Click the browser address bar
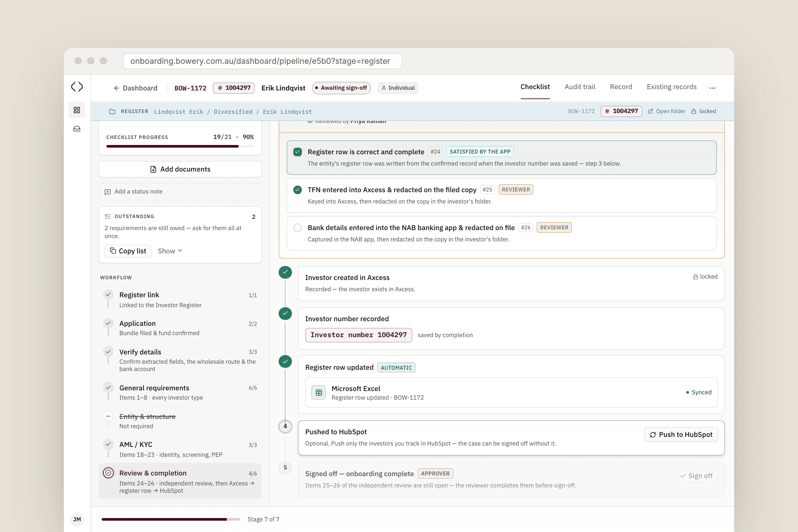This screenshot has height=532, width=798. (263, 61)
